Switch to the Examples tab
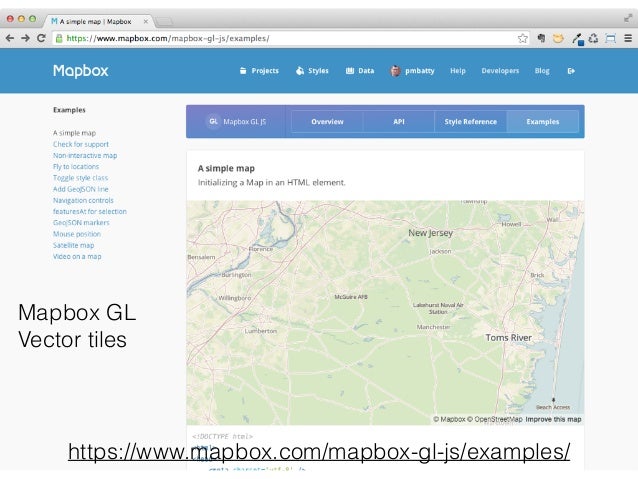Viewport: 638px width, 479px height. [543, 122]
